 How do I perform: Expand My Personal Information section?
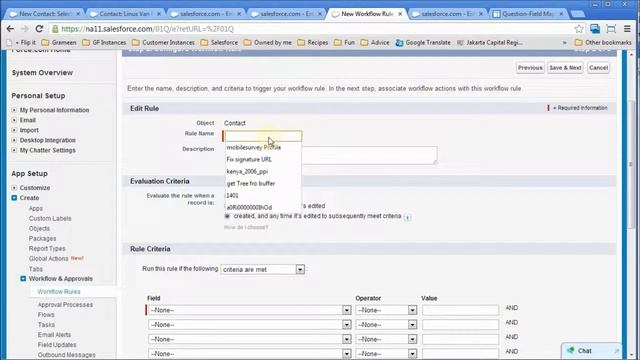pyautogui.click(x=14, y=110)
